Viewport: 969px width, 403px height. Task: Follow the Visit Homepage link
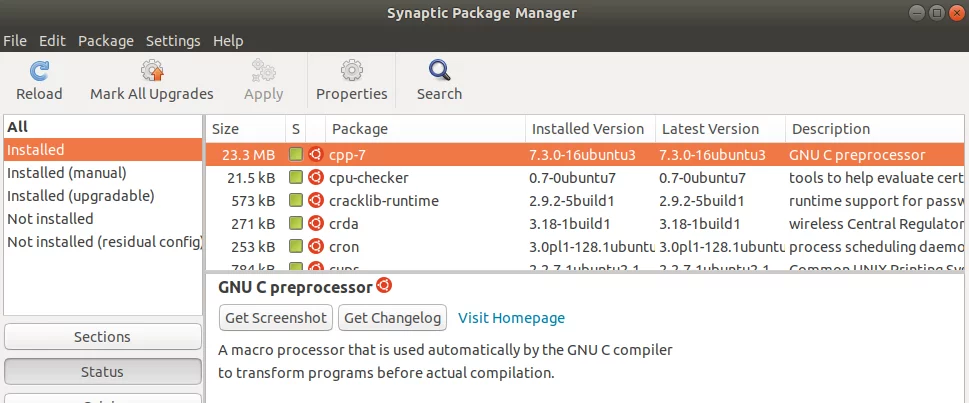[x=511, y=318]
